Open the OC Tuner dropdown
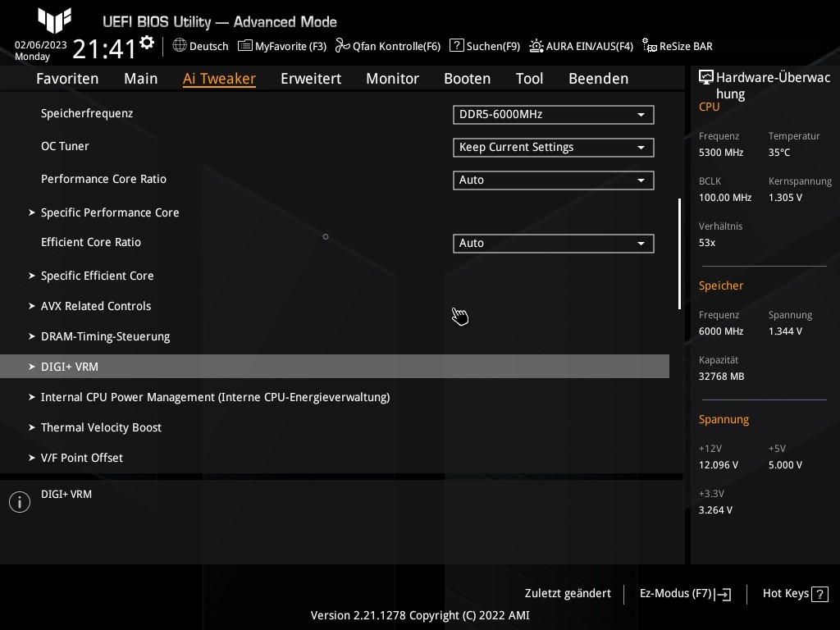This screenshot has height=630, width=840. [x=554, y=148]
